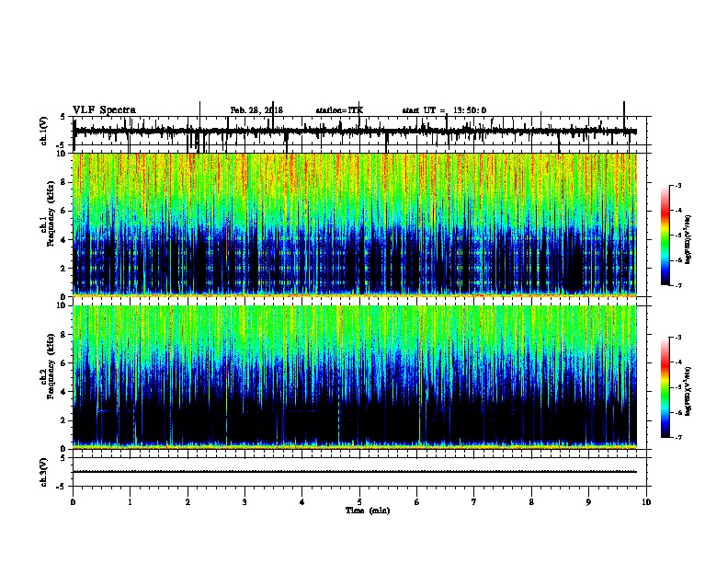The width and height of the screenshot is (728, 563).
Task: Click the "VLF Spectra" plot title
Action: [104, 110]
